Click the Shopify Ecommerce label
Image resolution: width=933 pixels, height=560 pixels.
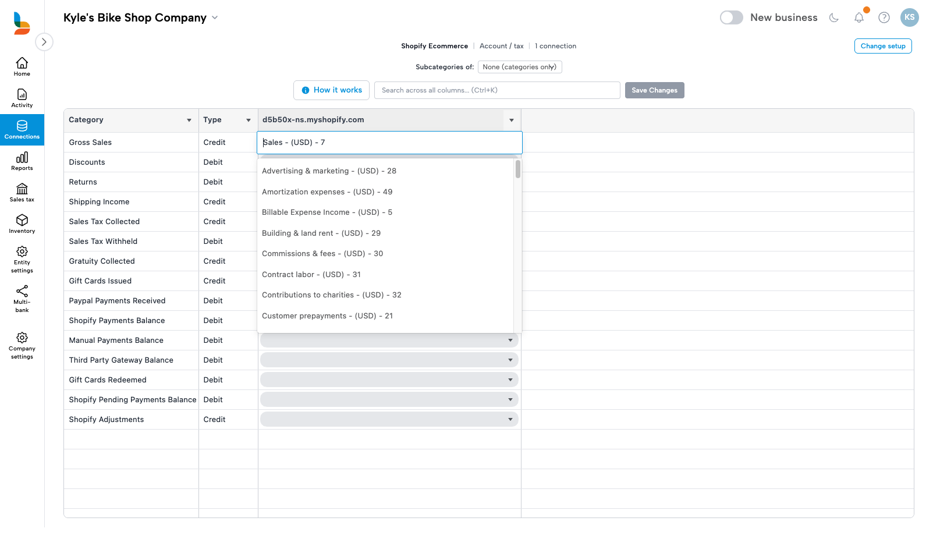(434, 46)
